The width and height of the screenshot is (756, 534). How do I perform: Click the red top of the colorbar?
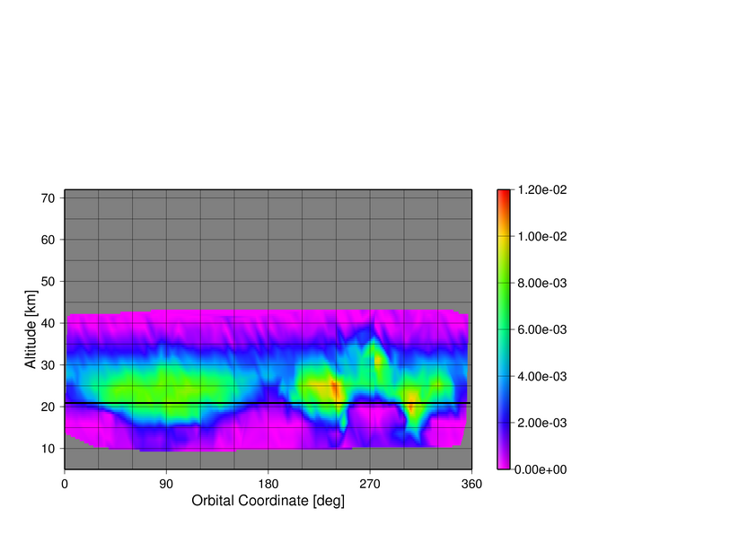(x=504, y=195)
